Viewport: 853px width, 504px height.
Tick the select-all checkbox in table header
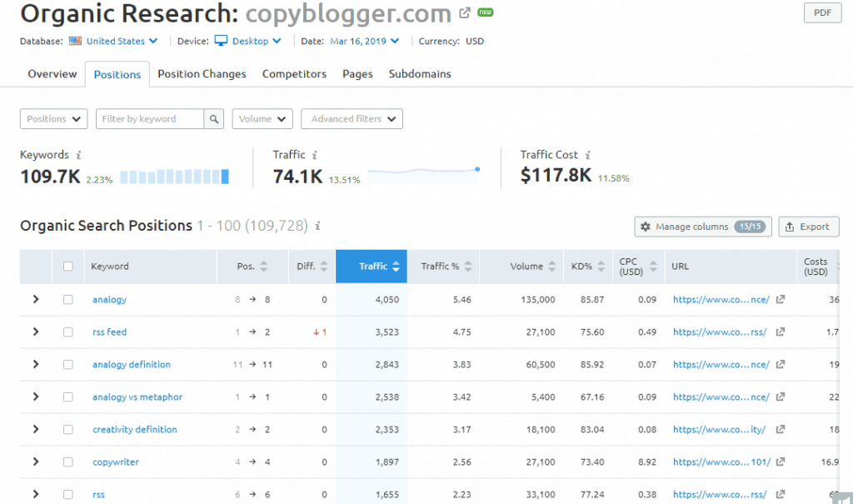pos(68,266)
